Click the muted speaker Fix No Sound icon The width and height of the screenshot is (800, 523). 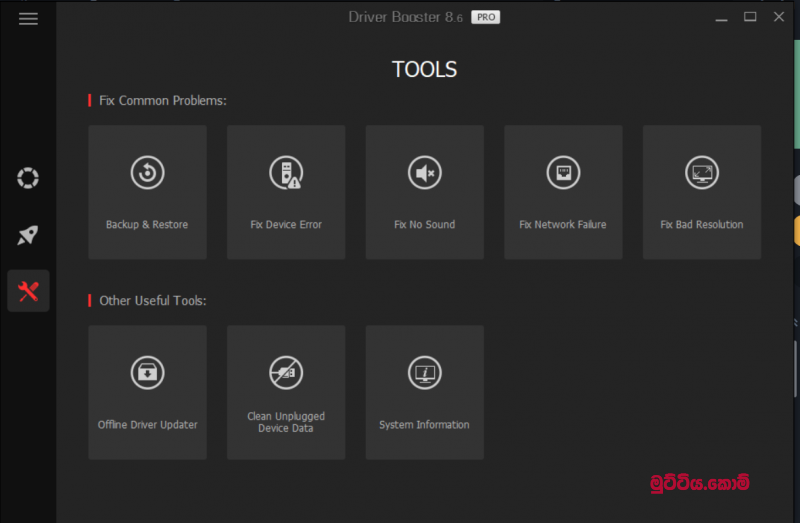point(424,173)
